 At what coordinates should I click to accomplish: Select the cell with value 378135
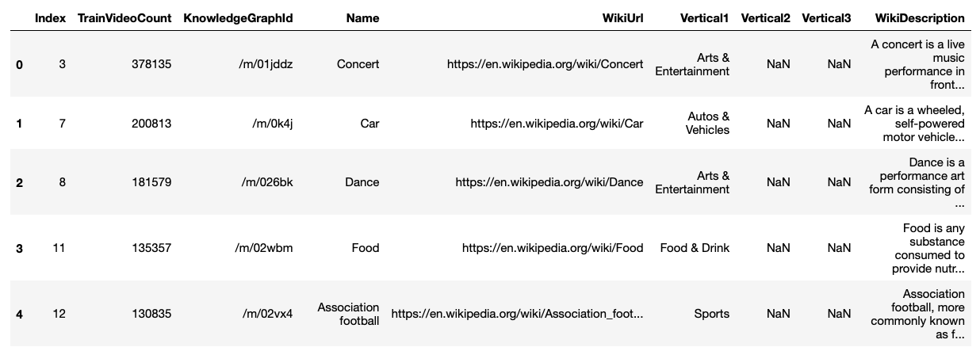pos(151,64)
